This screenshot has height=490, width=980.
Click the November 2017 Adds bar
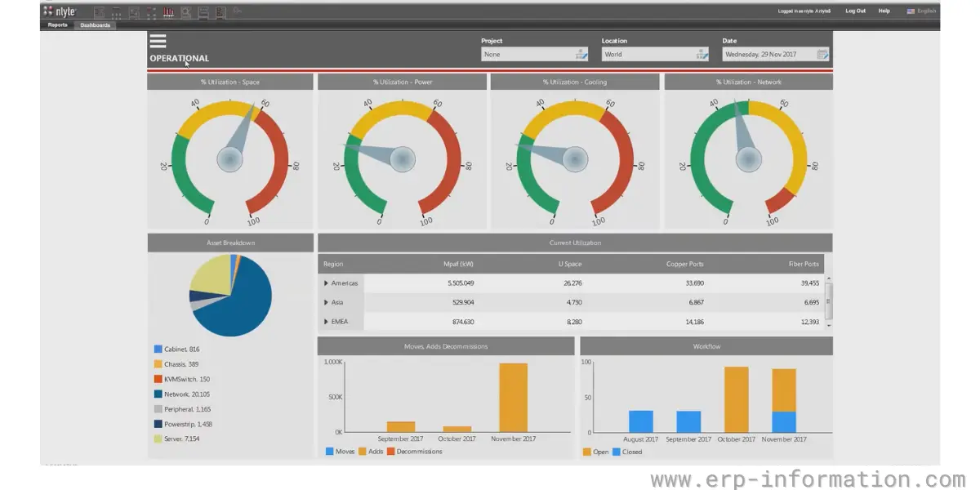513,398
